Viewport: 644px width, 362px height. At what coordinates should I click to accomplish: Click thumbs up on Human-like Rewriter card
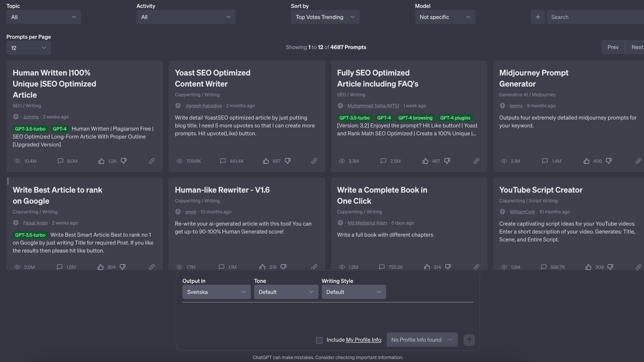pos(262,267)
